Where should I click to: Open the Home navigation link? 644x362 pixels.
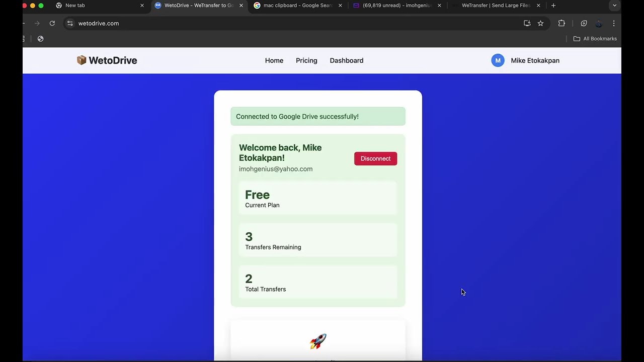tap(274, 60)
